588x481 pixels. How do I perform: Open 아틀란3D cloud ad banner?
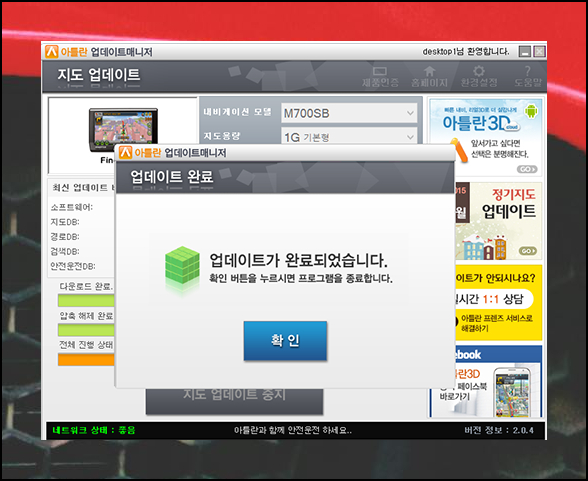tap(485, 137)
